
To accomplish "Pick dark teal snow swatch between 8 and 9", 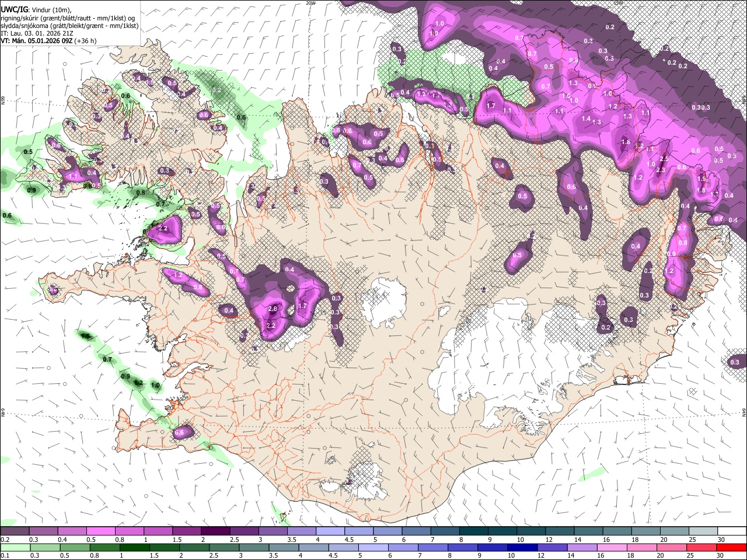I will coord(473,531).
